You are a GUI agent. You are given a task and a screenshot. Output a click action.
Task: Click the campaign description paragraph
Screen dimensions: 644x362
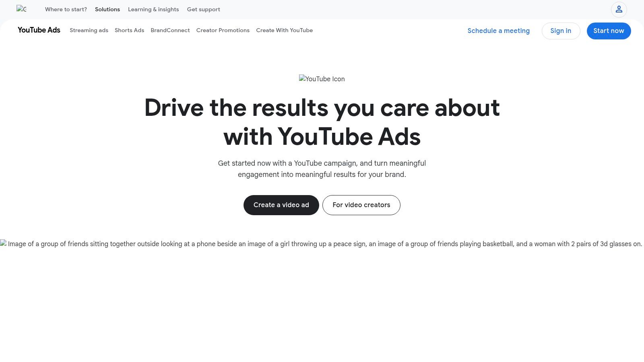click(x=322, y=169)
